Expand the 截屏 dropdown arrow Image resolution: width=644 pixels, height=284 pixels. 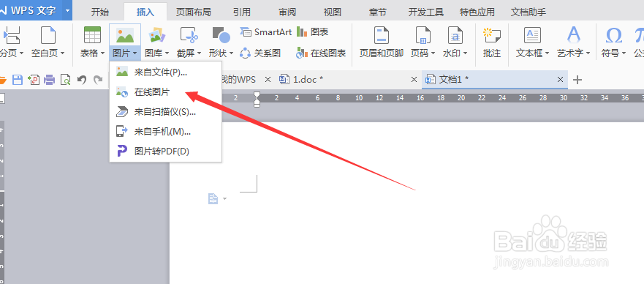click(199, 53)
